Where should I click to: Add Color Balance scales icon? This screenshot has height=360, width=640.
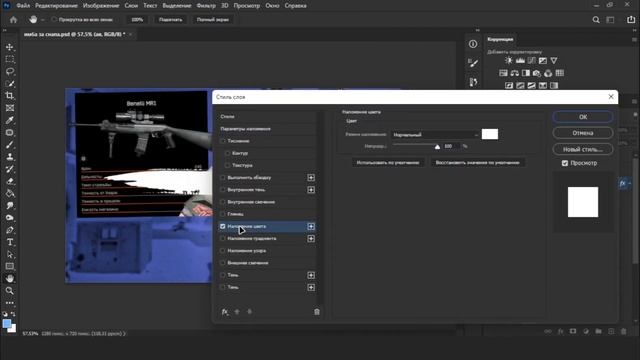514,73
